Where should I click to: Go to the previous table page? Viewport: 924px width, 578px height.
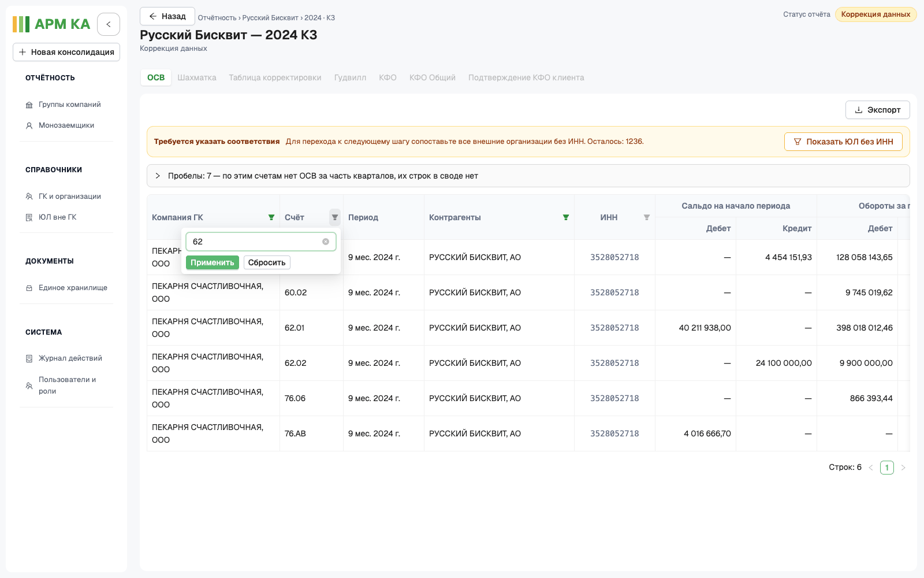coord(871,468)
